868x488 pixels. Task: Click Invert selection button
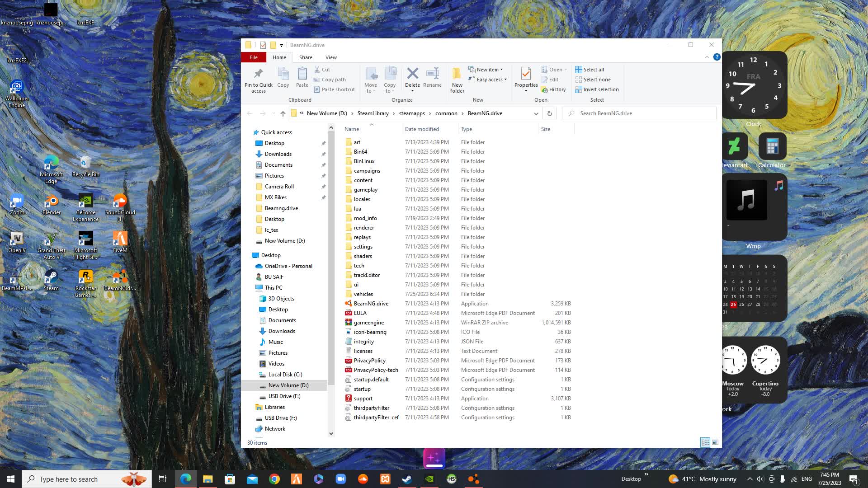tap(597, 89)
